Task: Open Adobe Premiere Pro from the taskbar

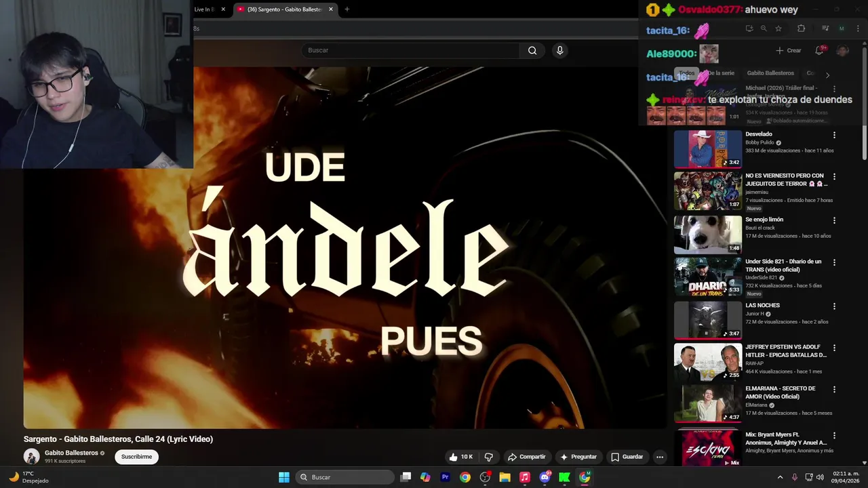Action: point(445,477)
